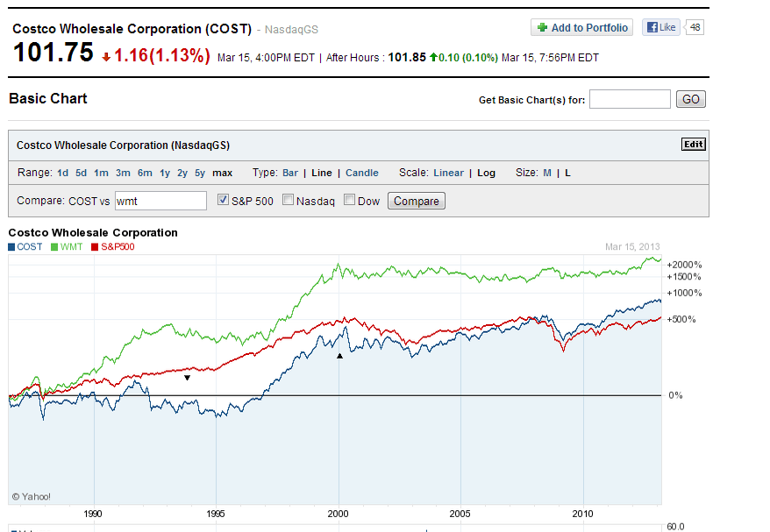
Task: Click the 1995 year label on axis
Action: pos(216,514)
